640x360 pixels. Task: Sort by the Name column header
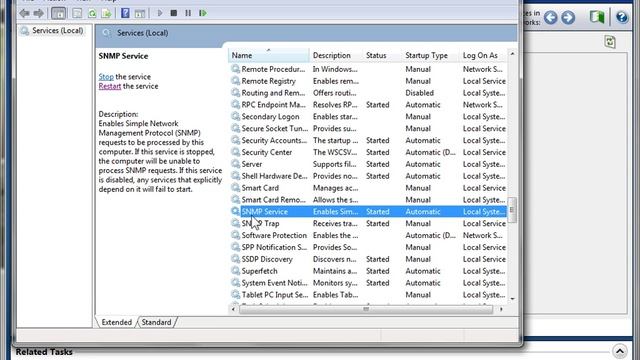(269, 55)
